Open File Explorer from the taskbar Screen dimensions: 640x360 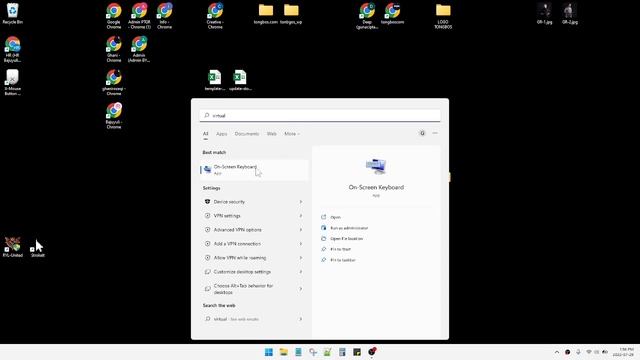[x=284, y=352]
